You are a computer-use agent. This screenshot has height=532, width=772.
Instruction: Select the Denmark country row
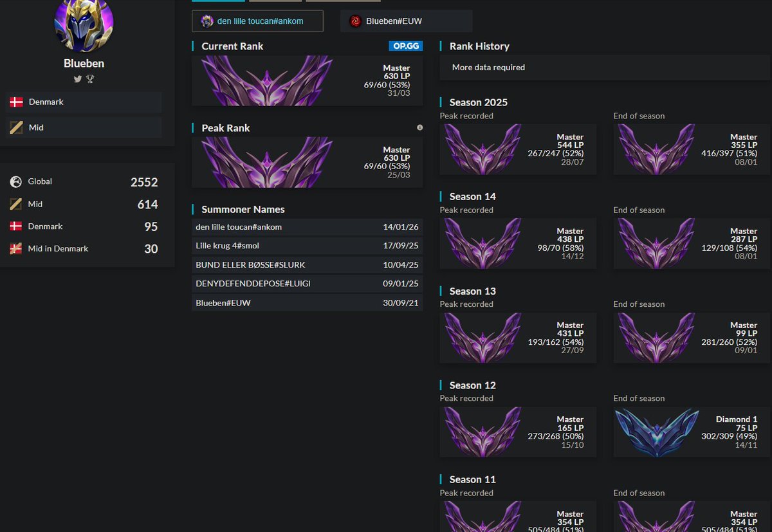[x=84, y=102]
